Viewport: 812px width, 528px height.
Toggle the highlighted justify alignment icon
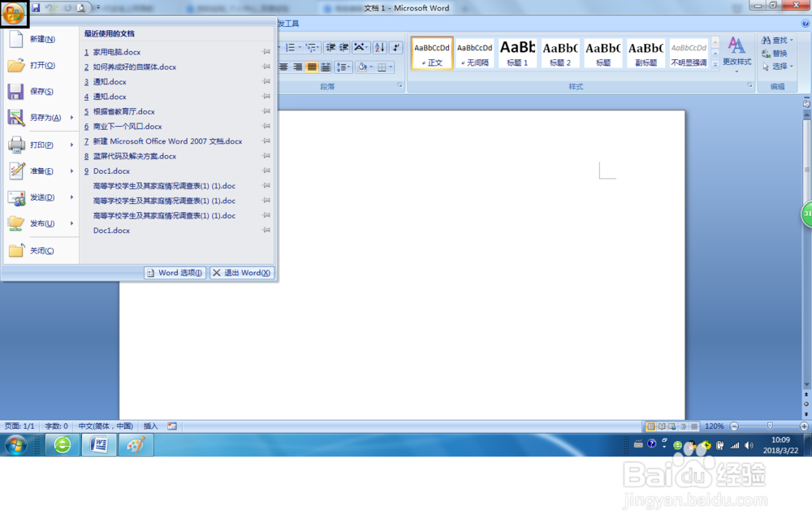(x=311, y=67)
